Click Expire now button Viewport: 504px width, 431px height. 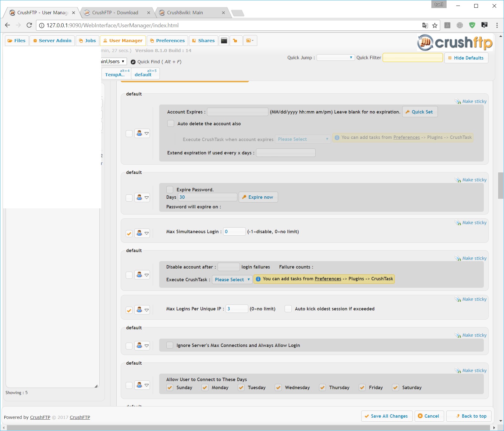coord(258,197)
